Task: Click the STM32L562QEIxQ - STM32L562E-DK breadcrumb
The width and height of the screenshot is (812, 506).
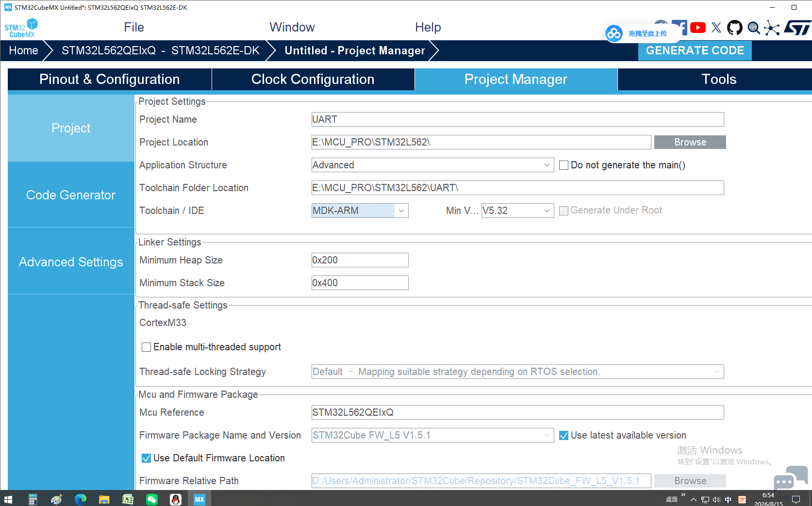Action: (x=160, y=50)
